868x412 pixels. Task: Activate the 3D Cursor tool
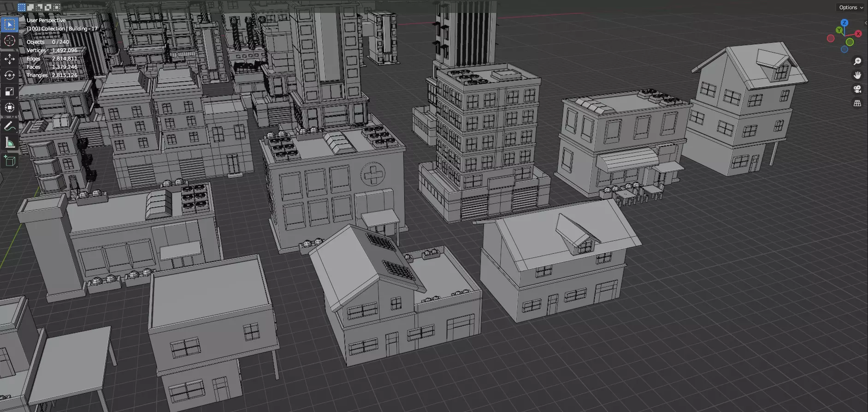click(x=10, y=41)
